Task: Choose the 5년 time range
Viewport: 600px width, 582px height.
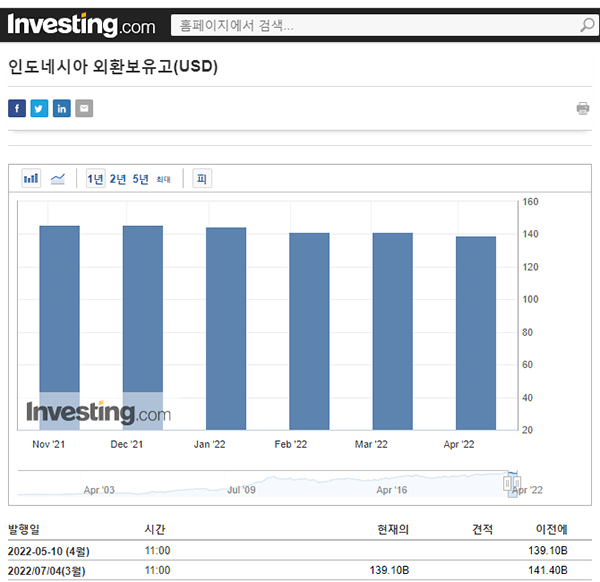Action: tap(141, 179)
